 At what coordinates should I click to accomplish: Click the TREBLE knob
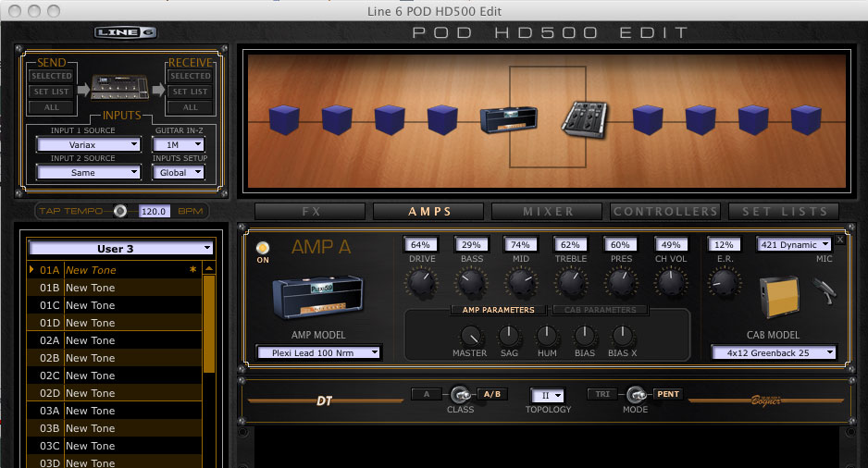[x=571, y=283]
